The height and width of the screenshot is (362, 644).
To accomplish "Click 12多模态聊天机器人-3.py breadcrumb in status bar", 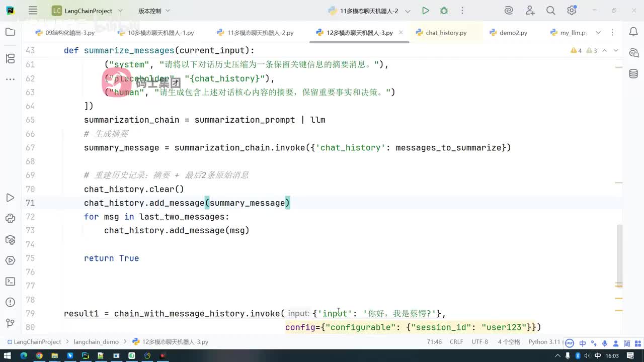I will point(171,342).
